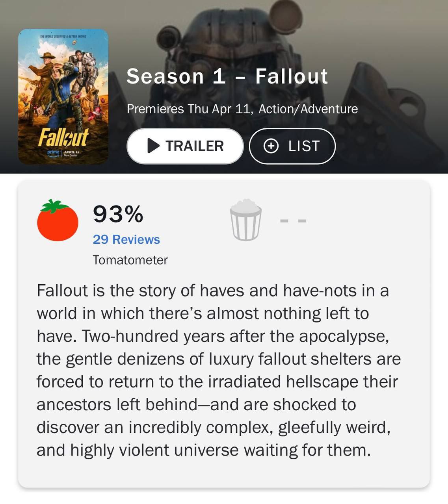Click the "Season 1 – Fallout" title
This screenshot has width=448, height=504.
(x=227, y=76)
